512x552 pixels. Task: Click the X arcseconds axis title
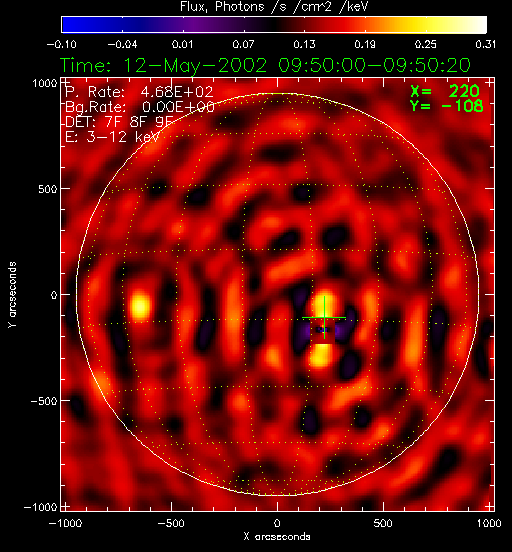[277, 537]
